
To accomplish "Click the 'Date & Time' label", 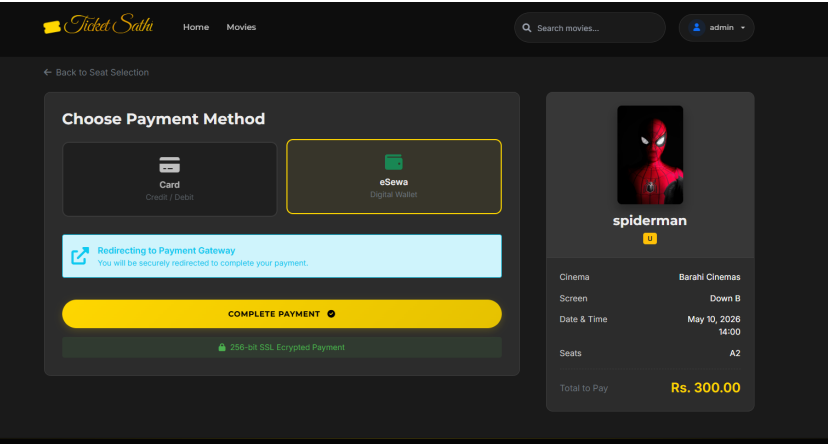I will (583, 319).
